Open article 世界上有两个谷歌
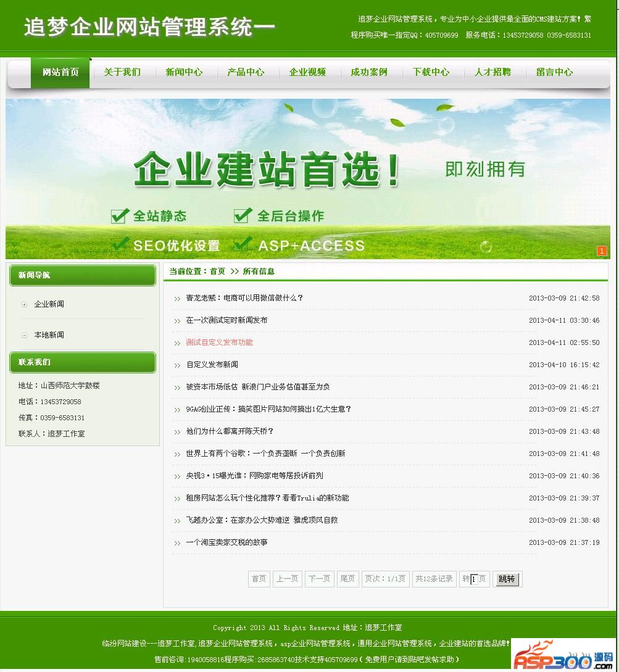This screenshot has height=672, width=619. point(265,454)
